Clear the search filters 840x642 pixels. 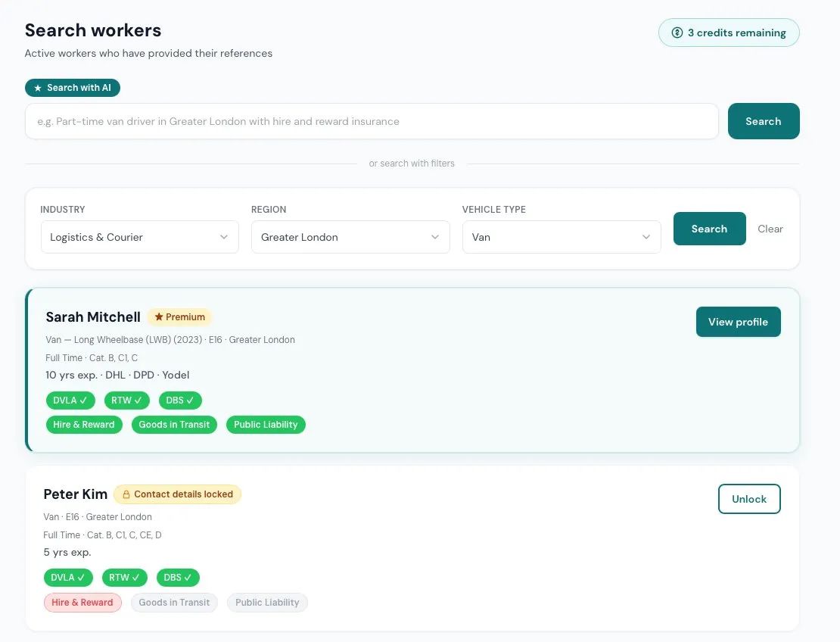(770, 229)
